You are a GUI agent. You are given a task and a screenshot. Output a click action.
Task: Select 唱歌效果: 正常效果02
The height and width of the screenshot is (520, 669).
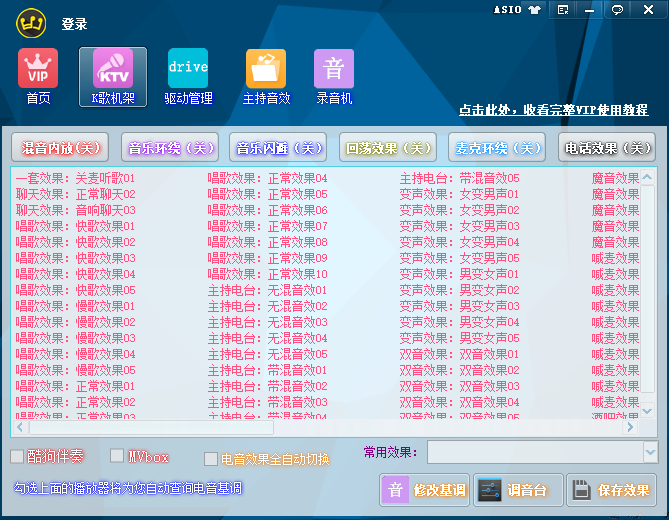click(x=75, y=402)
